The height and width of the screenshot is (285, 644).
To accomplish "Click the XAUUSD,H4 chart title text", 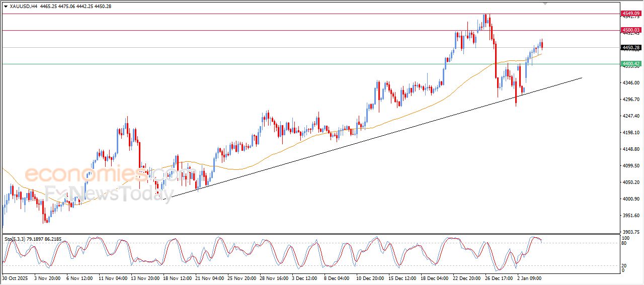I will pos(24,6).
